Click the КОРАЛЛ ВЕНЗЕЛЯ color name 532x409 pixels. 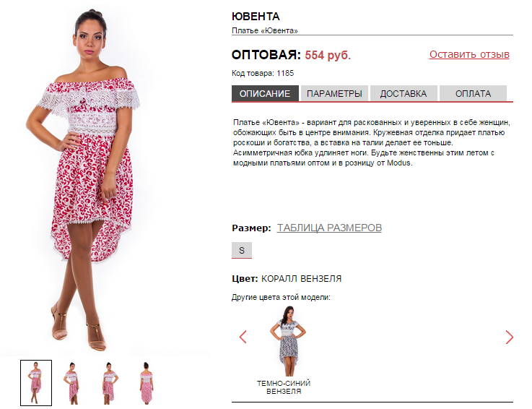(301, 279)
